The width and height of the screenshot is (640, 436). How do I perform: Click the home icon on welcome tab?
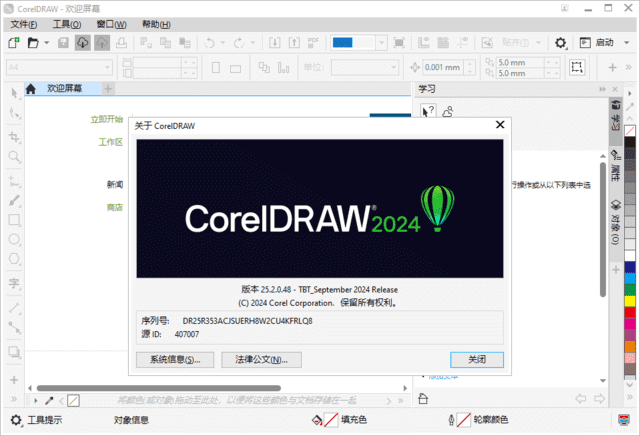pos(31,89)
